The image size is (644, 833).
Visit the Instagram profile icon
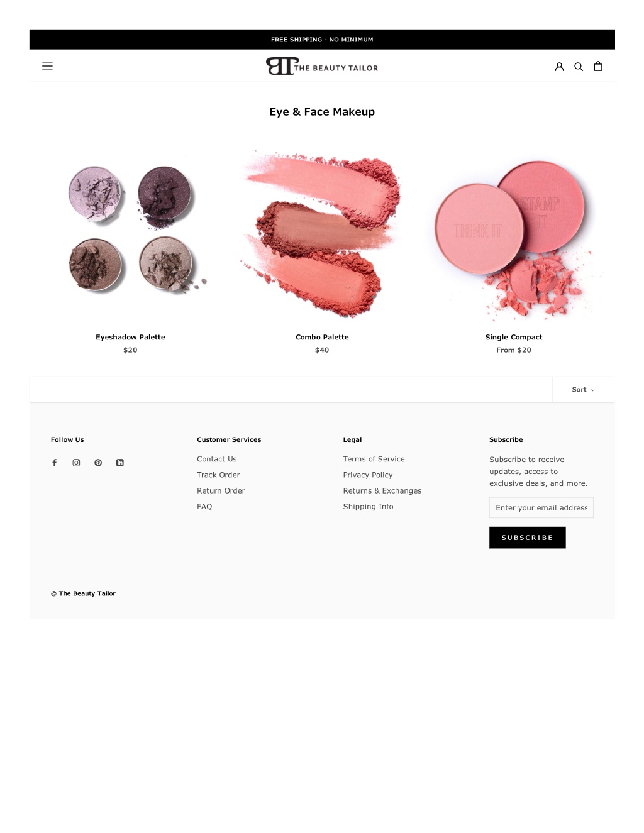click(x=76, y=463)
